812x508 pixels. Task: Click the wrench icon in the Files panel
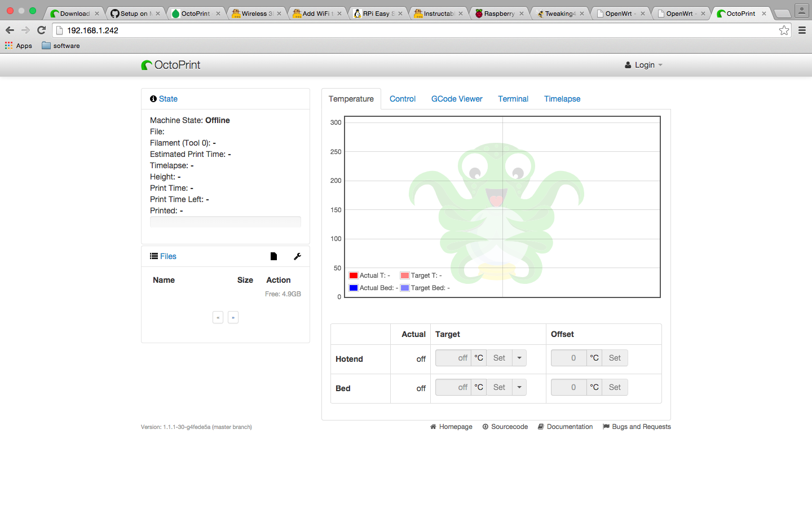(x=297, y=256)
